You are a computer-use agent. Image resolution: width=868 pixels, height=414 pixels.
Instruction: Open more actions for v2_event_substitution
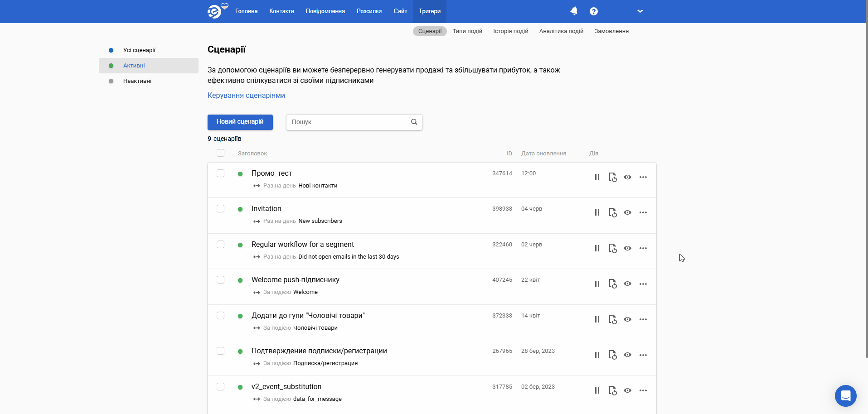(x=643, y=390)
